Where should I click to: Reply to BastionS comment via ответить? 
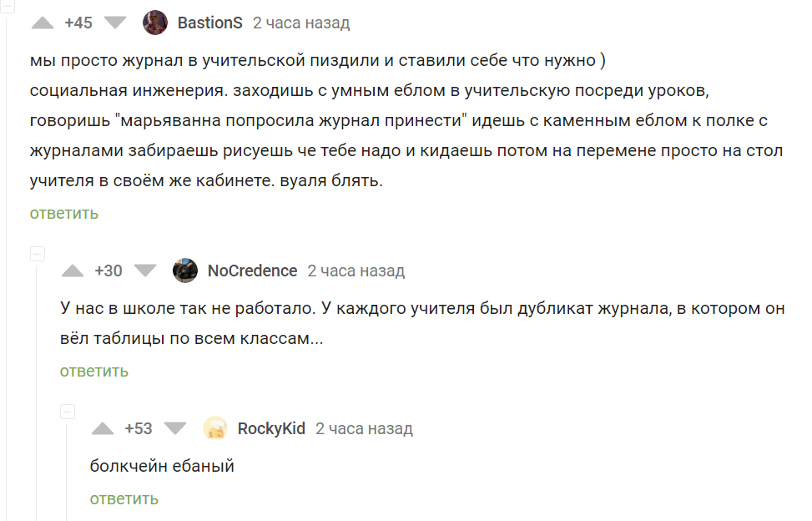[x=64, y=213]
